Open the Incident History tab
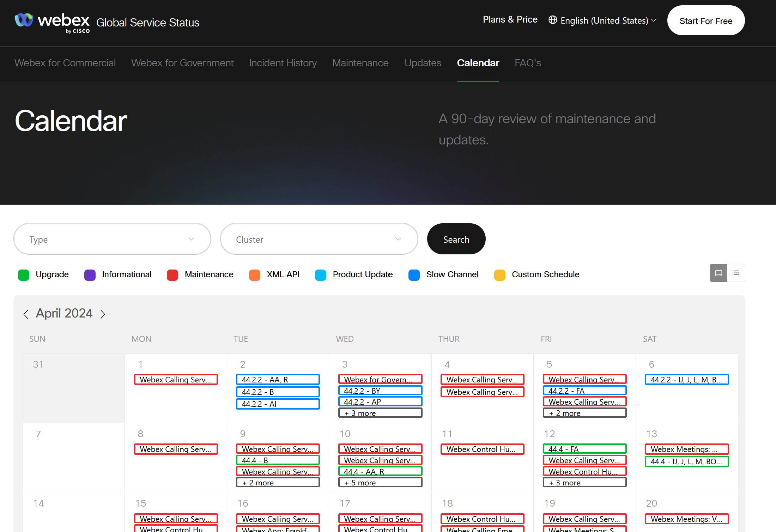 point(283,63)
